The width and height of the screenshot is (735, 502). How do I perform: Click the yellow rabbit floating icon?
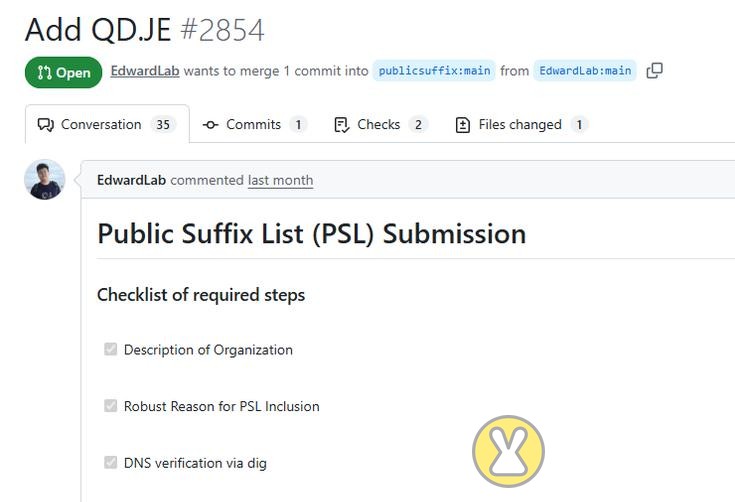(x=509, y=451)
